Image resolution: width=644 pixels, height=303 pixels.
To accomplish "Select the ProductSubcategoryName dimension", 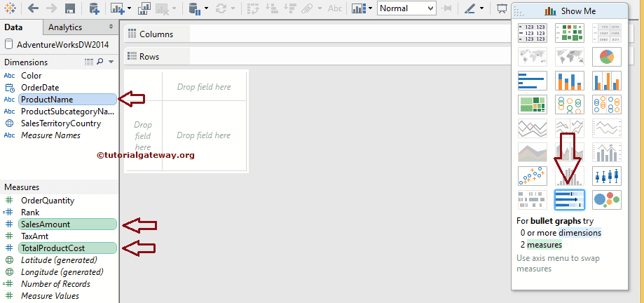I will pos(67,112).
